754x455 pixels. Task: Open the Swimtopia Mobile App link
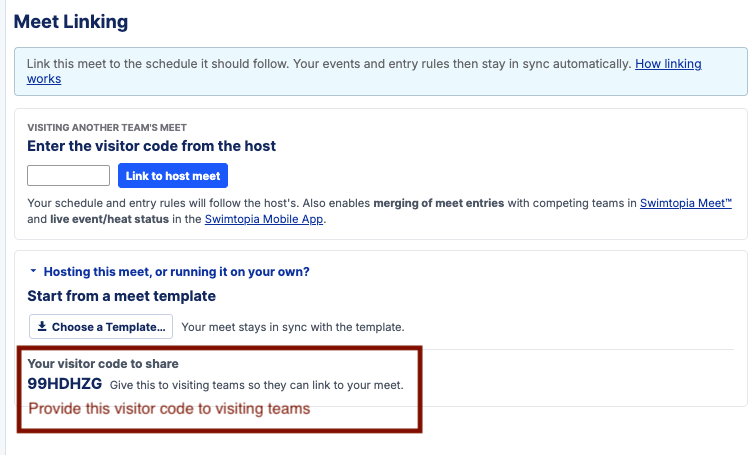pos(264,219)
